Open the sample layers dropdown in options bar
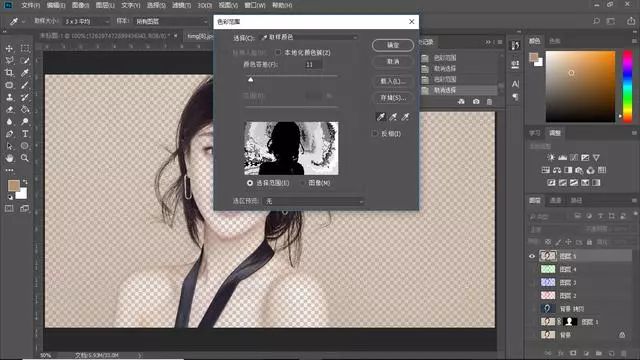 click(171, 21)
